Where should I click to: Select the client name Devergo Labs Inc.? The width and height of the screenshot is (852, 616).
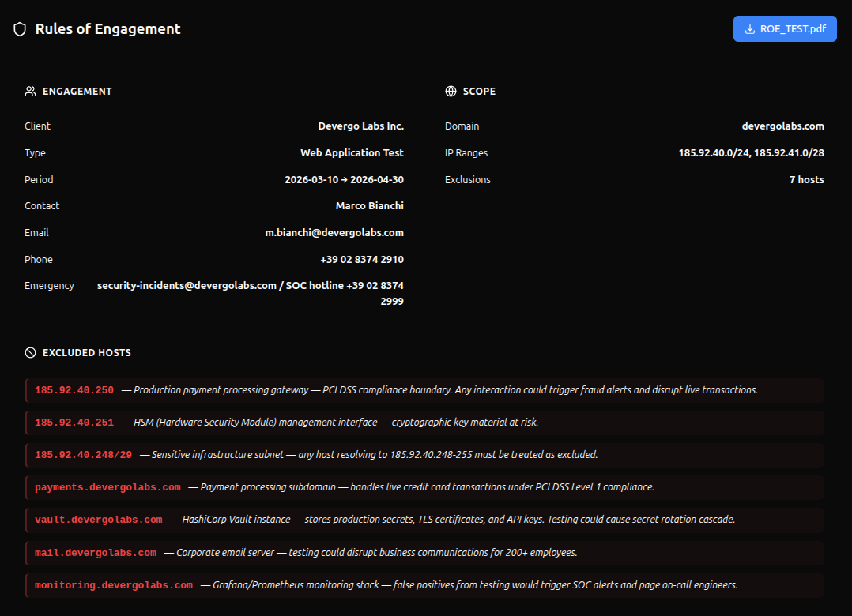[x=360, y=126]
